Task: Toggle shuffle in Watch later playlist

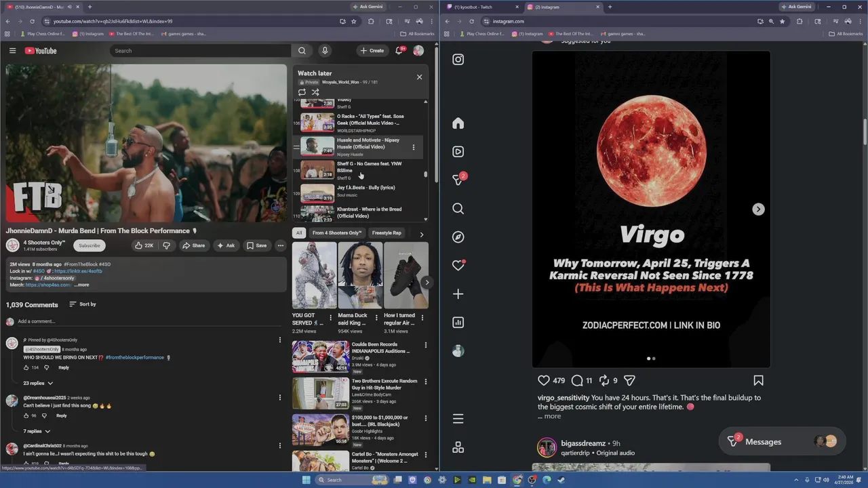Action: point(315,92)
